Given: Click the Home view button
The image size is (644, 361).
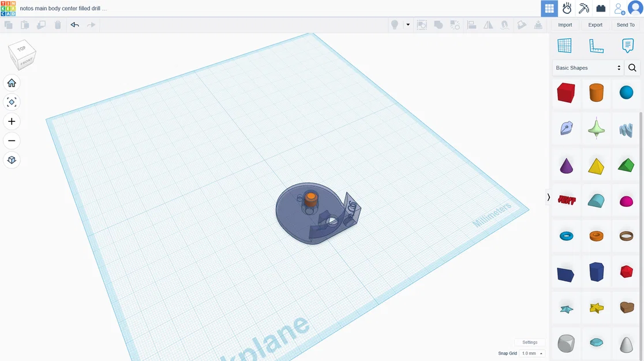Looking at the screenshot, I should pyautogui.click(x=12, y=83).
